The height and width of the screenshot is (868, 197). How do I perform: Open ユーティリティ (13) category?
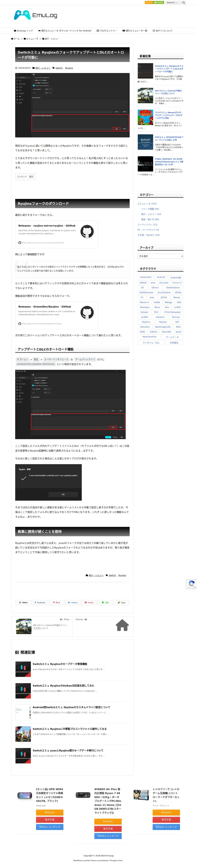[147, 224]
